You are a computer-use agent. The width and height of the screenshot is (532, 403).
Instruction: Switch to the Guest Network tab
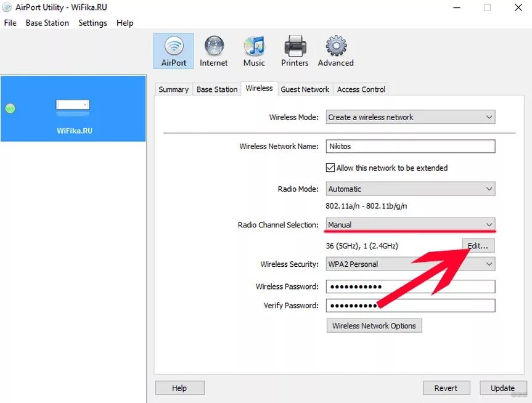click(305, 89)
